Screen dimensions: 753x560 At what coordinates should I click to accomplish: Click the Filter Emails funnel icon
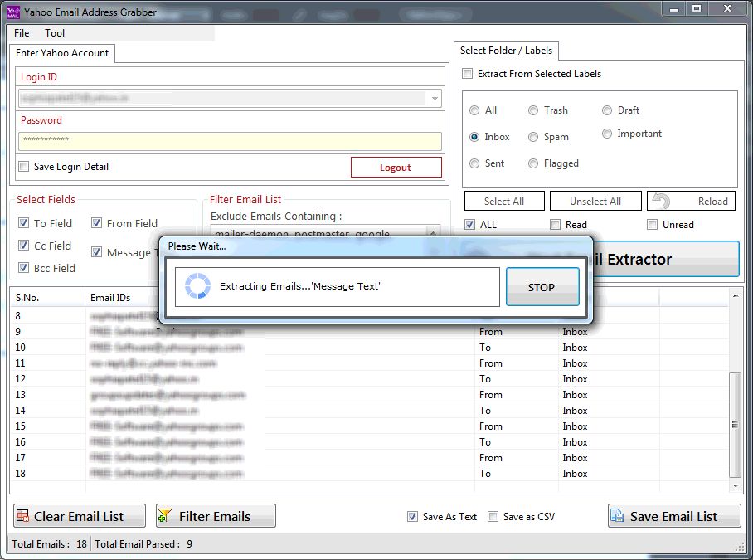[165, 516]
